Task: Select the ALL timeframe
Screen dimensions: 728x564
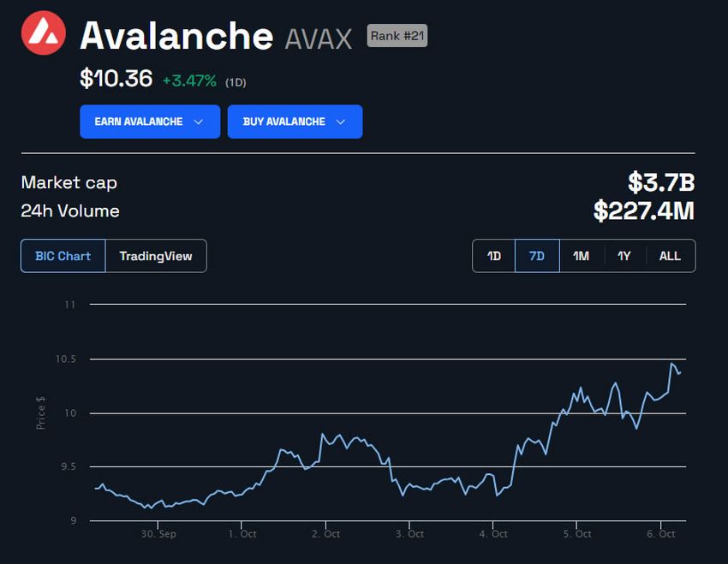Action: [669, 256]
